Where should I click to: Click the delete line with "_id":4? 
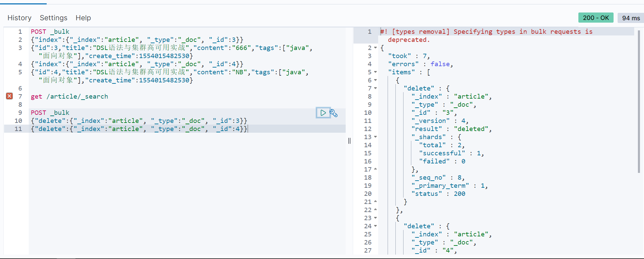(139, 129)
